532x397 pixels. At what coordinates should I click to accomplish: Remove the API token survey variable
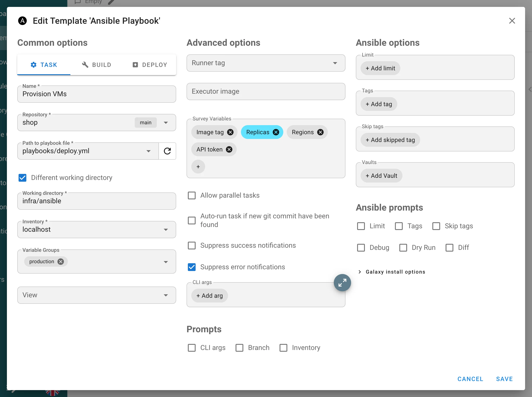coord(229,150)
